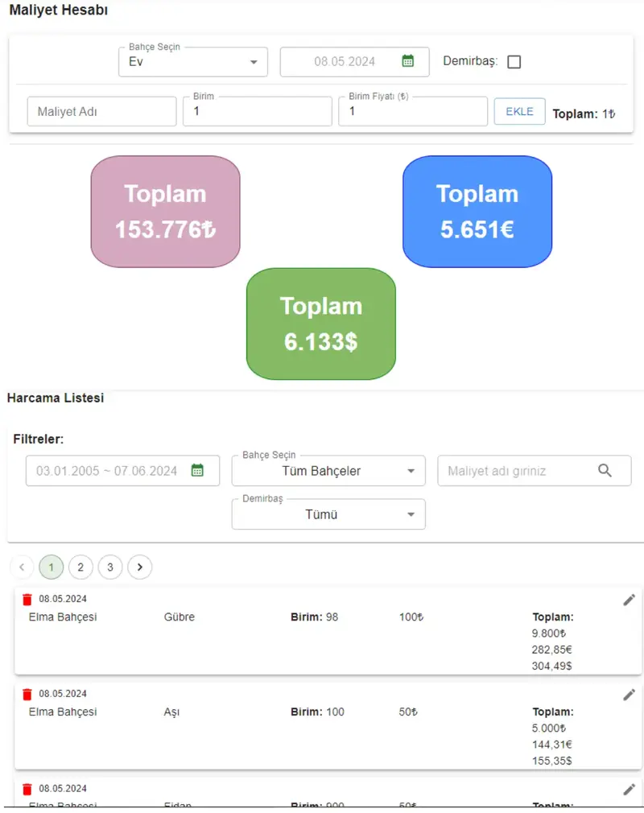This screenshot has height=813, width=644.
Task: Go to page 2 of expenses
Action: (x=80, y=567)
